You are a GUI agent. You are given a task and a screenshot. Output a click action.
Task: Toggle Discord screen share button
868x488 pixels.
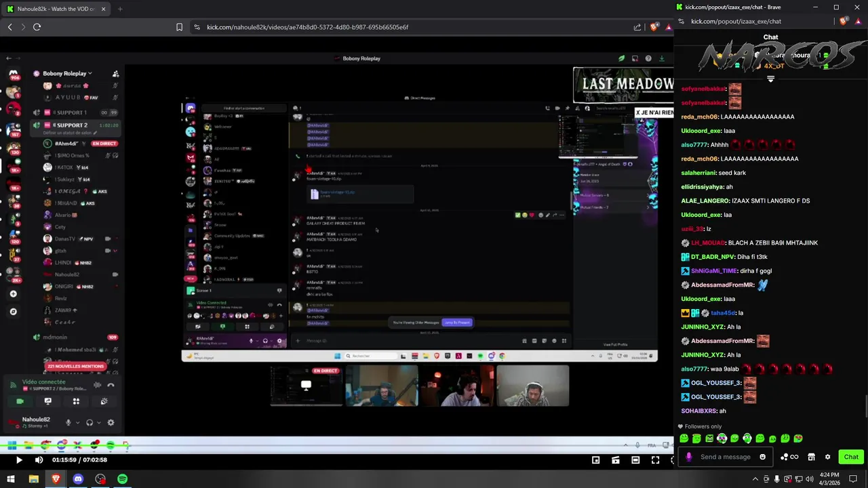(x=47, y=401)
